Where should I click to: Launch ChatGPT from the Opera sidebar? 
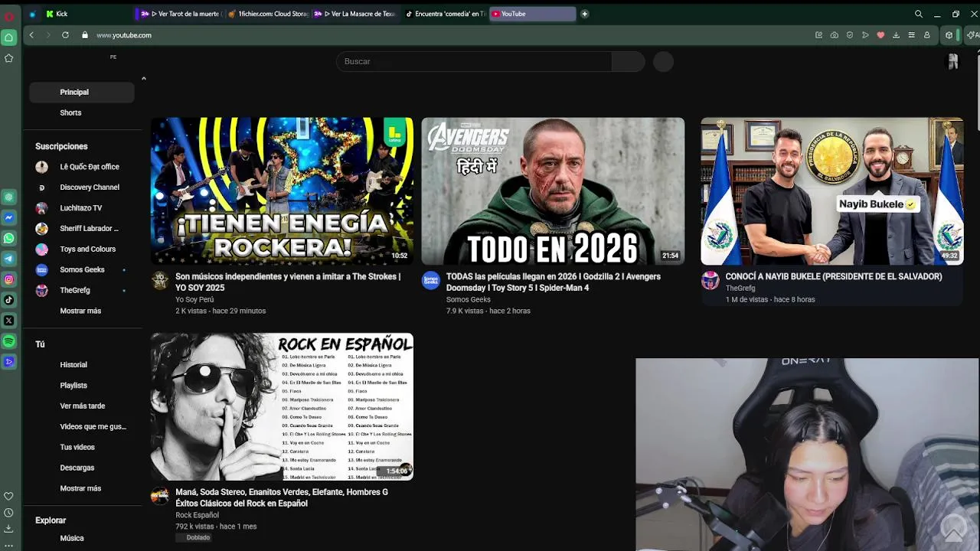point(9,197)
